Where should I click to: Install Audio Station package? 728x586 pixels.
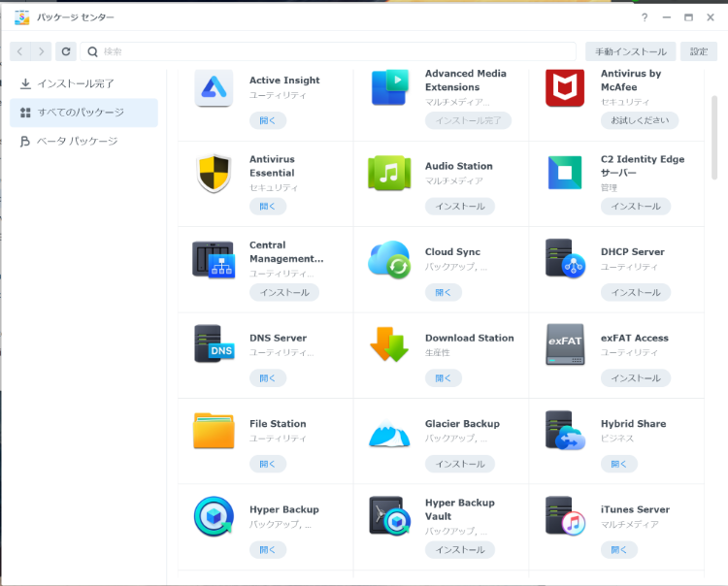[x=460, y=207]
